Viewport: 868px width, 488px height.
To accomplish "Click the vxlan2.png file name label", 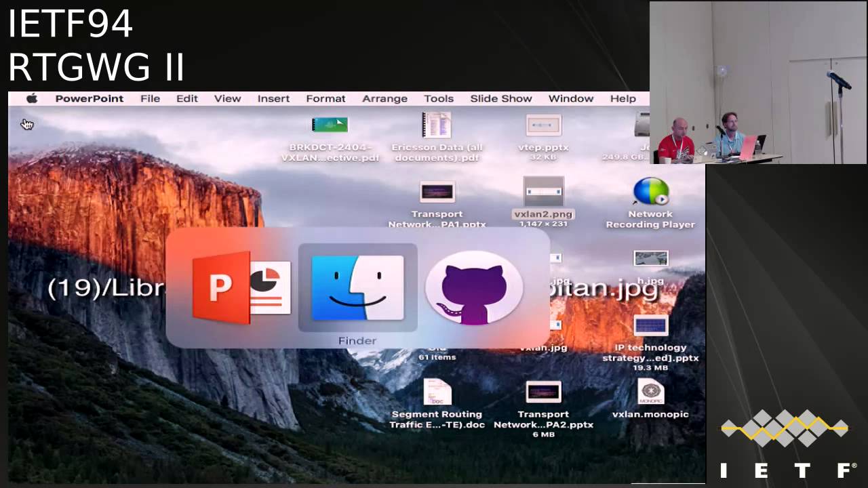I will tap(543, 214).
